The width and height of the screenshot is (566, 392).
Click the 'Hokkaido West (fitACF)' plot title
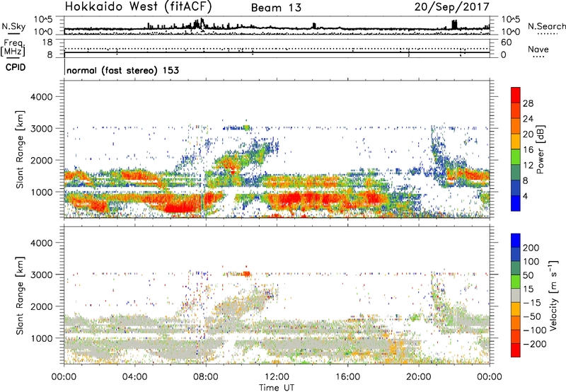click(138, 7)
